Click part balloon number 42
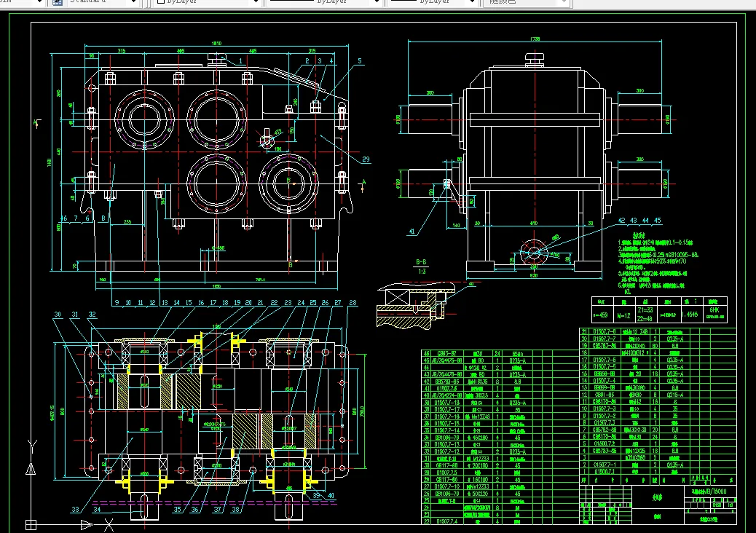This screenshot has width=756, height=533. [621, 220]
